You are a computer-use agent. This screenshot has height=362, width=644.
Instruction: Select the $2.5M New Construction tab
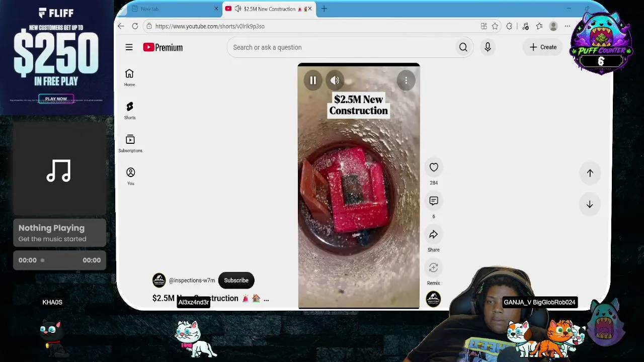click(x=269, y=9)
